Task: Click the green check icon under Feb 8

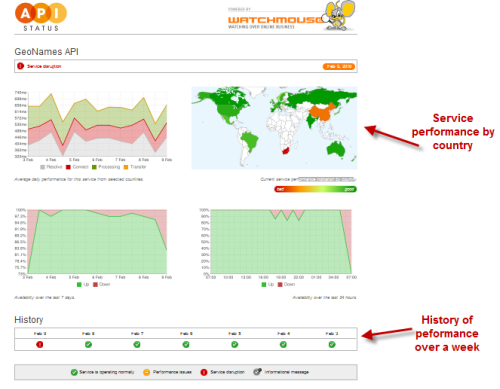Action: tap(88, 344)
